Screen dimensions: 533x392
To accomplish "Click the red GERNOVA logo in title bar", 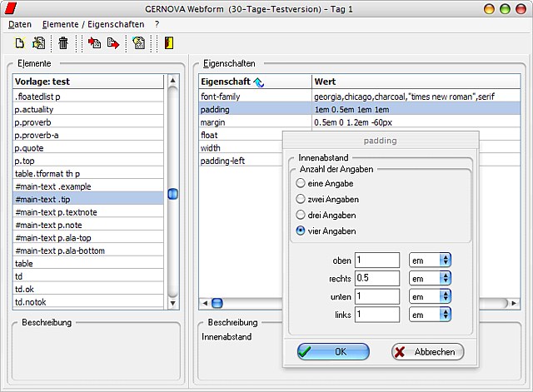I will 11,9.
